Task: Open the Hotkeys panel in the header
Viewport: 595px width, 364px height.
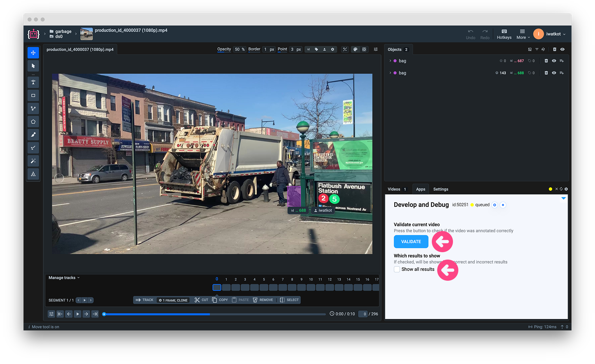Action: click(x=504, y=34)
